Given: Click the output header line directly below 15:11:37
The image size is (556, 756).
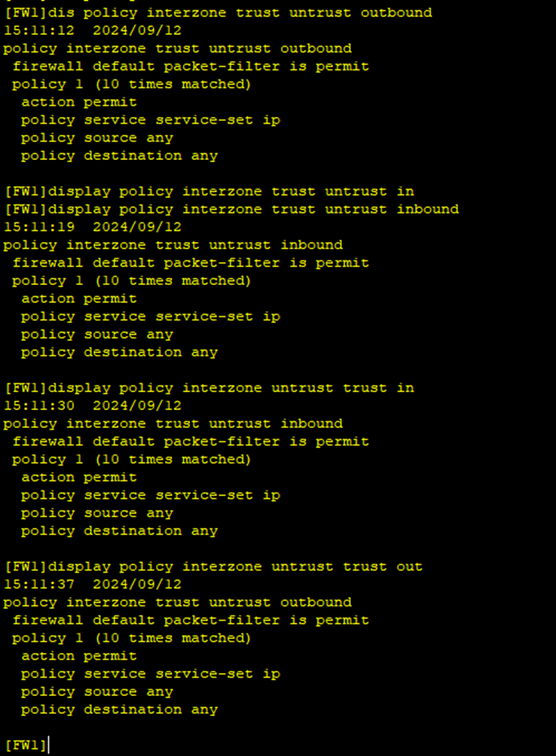Looking at the screenshot, I should (x=177, y=602).
